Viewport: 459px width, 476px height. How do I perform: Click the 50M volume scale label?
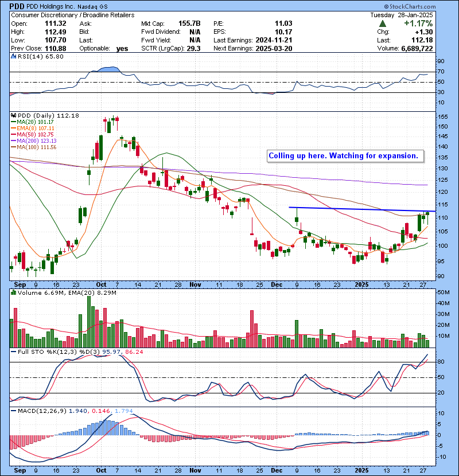[443, 292]
